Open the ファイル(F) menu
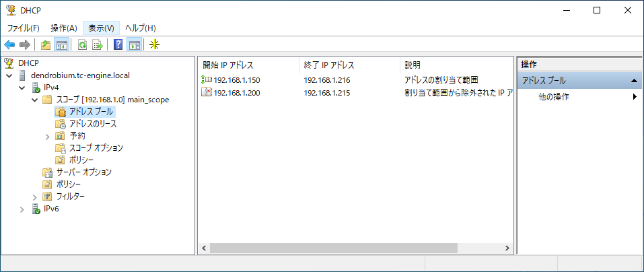The image size is (644, 272). click(24, 28)
